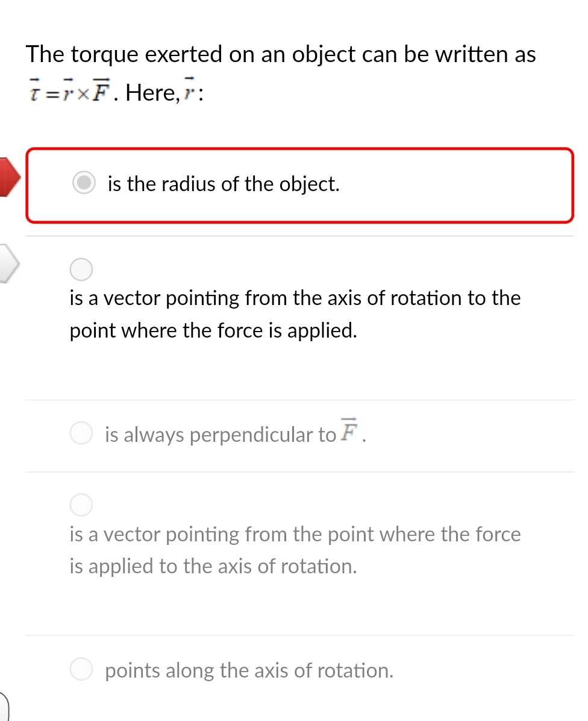
Task: Choose the 'is always perpendicular to F' option
Action: pos(81,433)
